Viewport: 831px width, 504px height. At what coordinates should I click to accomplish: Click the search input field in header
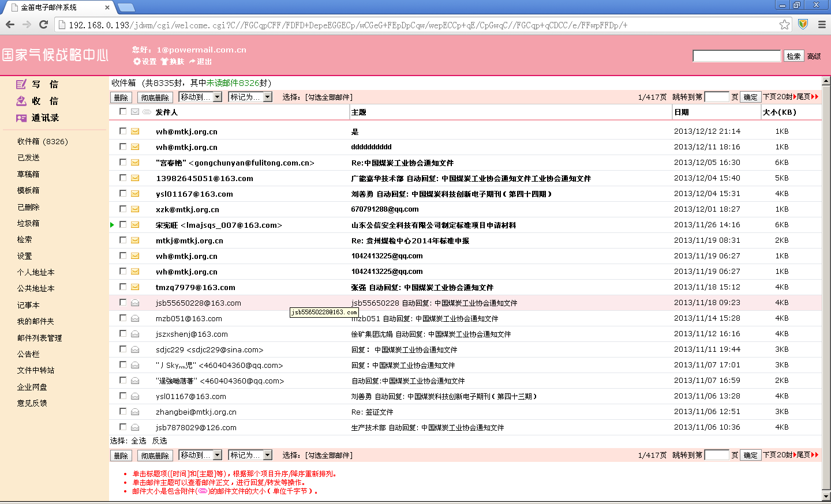(736, 56)
